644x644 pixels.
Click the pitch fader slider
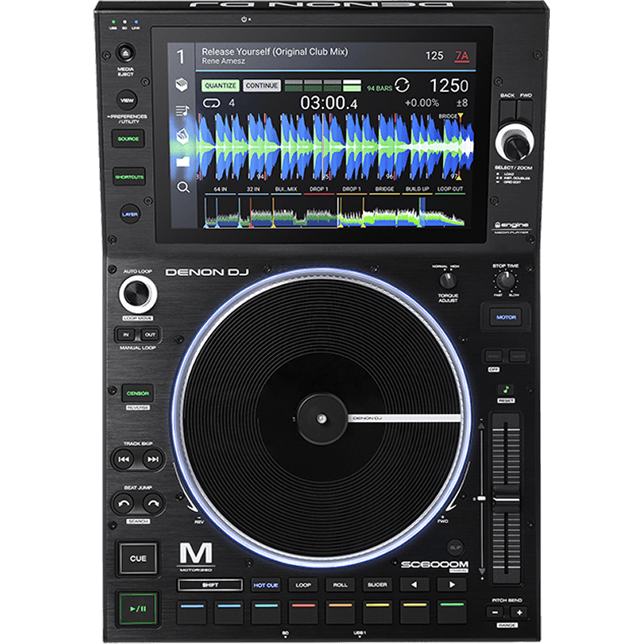point(506,498)
